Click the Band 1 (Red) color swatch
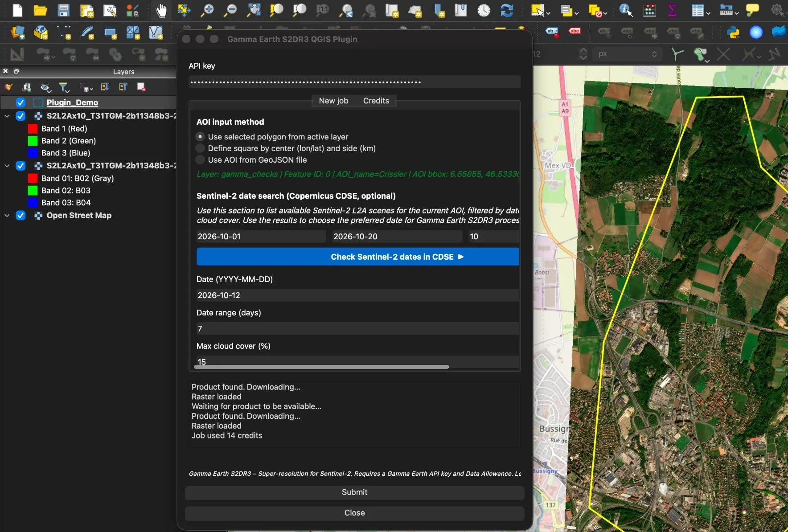Viewport: 788px width, 532px height. click(33, 129)
